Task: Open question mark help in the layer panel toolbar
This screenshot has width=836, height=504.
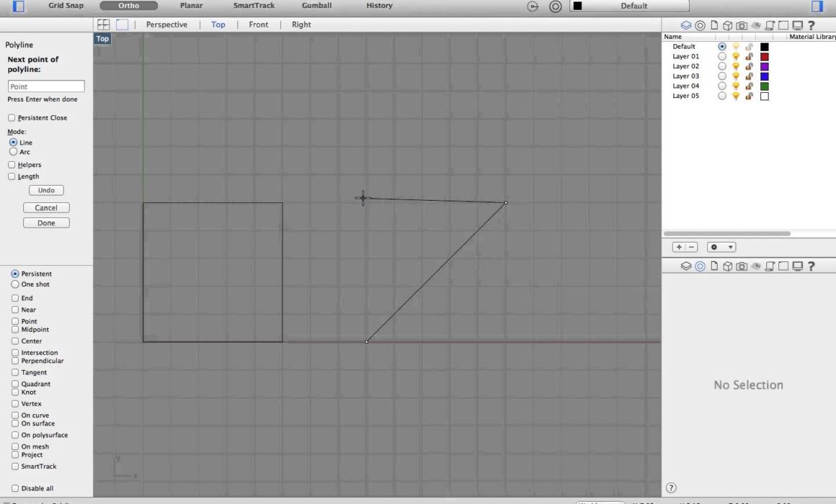Action: coord(811,25)
